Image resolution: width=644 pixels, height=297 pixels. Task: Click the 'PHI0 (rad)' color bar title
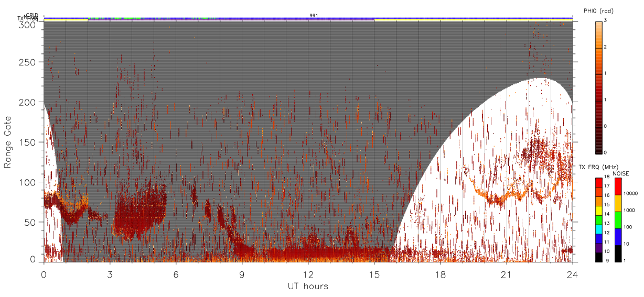pos(599,11)
